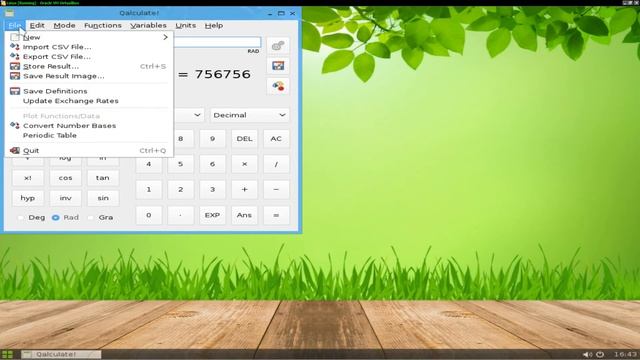Open the Edit menu
This screenshot has width=640, height=360.
click(37, 25)
